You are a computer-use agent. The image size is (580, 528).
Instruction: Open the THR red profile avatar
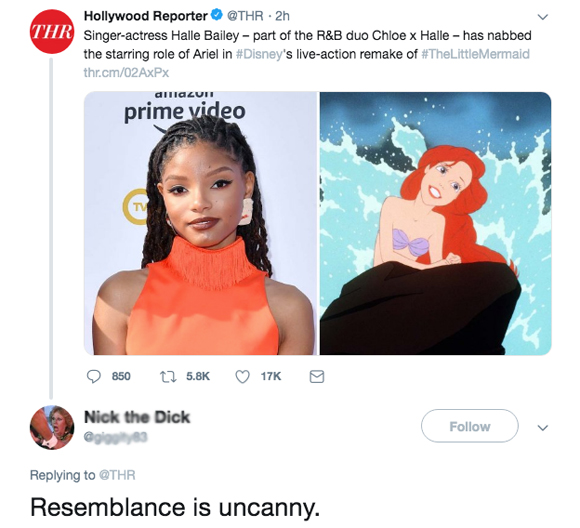(52, 32)
